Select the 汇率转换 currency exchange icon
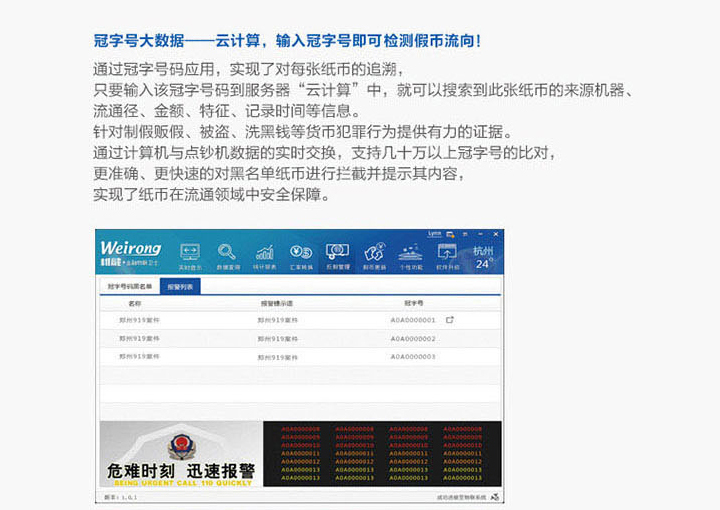 coord(301,256)
